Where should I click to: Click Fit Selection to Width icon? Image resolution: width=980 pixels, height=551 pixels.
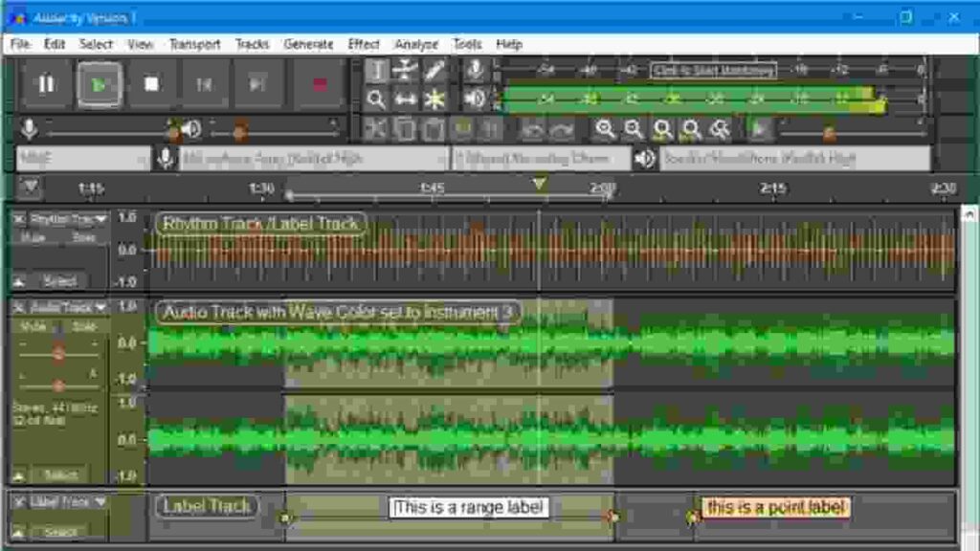662,129
